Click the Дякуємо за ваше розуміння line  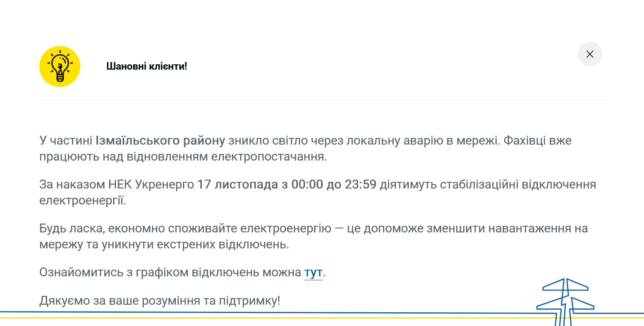point(160,300)
